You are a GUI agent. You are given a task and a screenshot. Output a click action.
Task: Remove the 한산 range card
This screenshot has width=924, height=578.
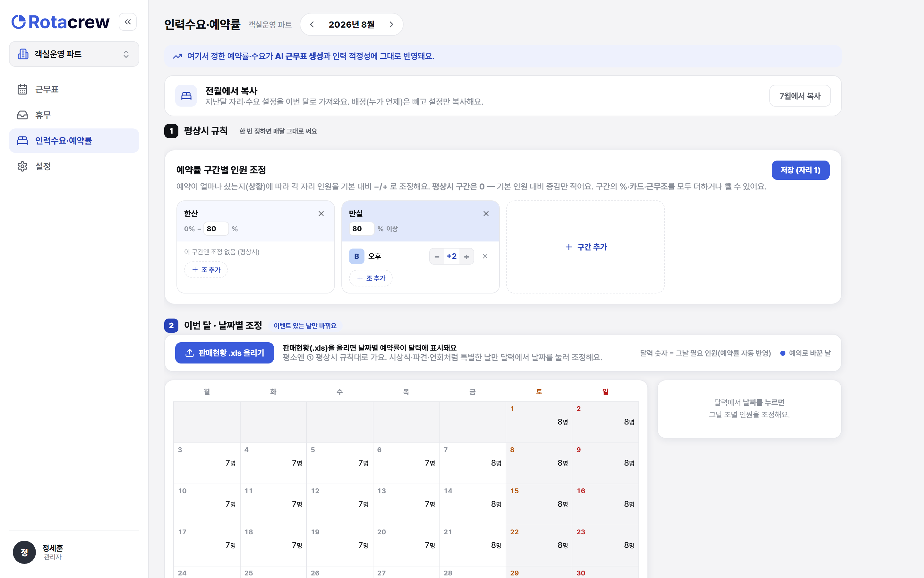pos(321,214)
